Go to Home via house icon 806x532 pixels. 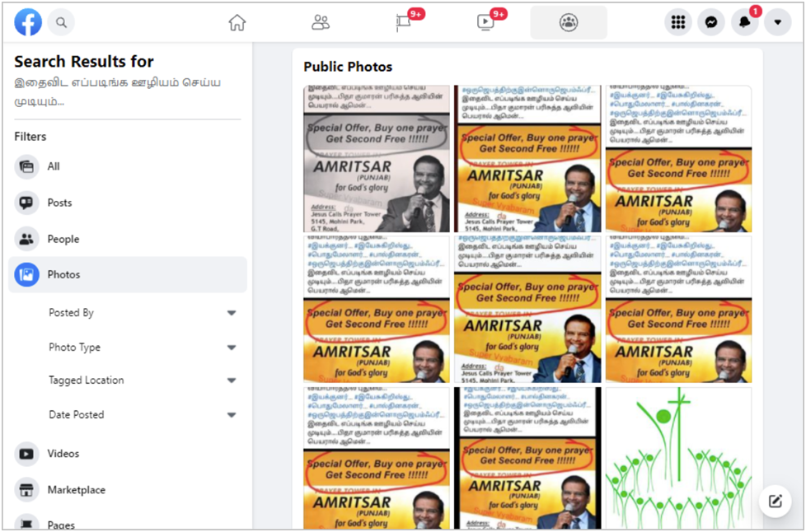237,22
